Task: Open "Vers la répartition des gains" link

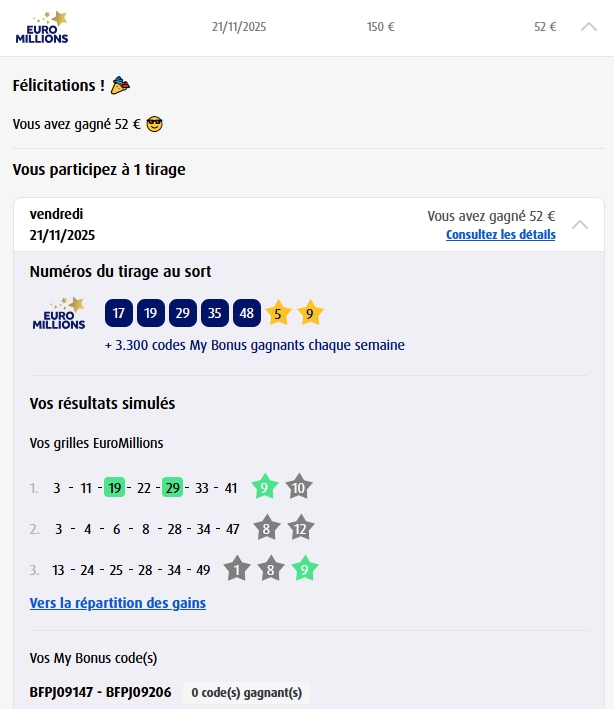Action: (118, 603)
